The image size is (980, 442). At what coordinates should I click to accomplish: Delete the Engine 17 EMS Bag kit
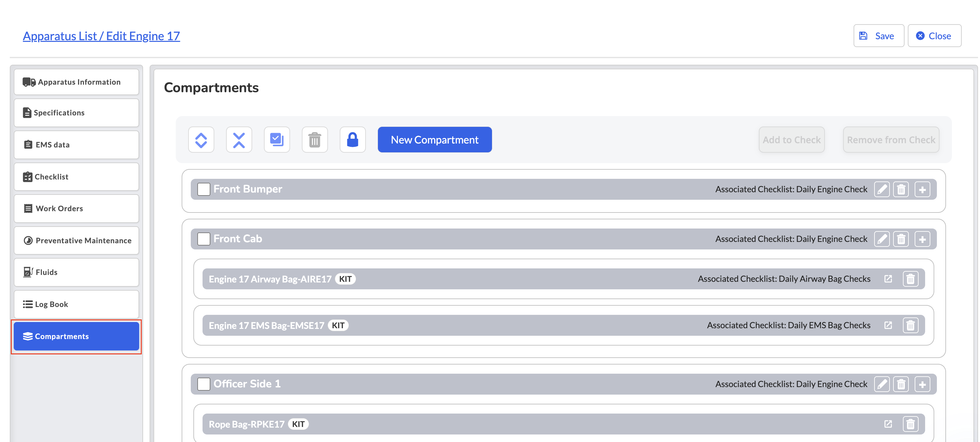[910, 326]
